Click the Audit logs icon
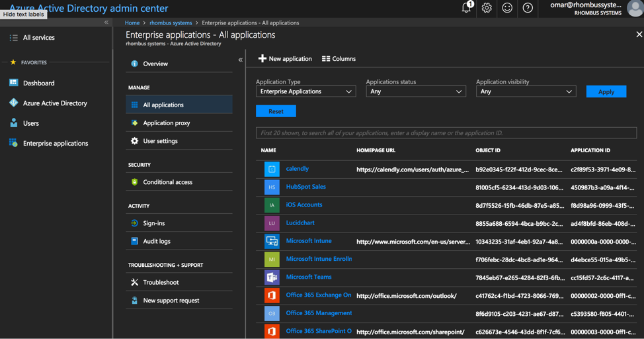The image size is (644, 339). click(134, 241)
